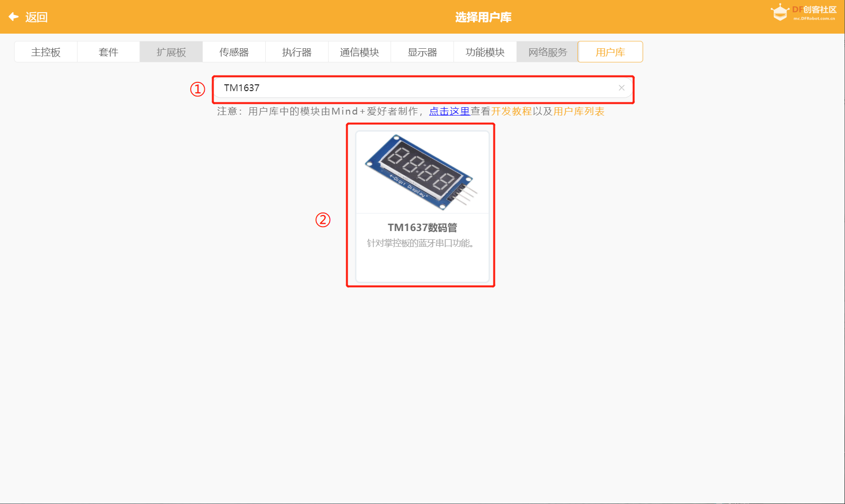Open the 开发教程 link
Image resolution: width=845 pixels, height=504 pixels.
pos(511,111)
